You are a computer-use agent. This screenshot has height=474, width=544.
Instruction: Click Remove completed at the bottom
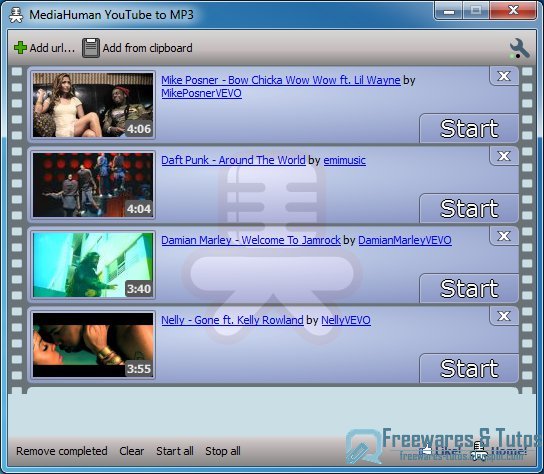pos(62,451)
